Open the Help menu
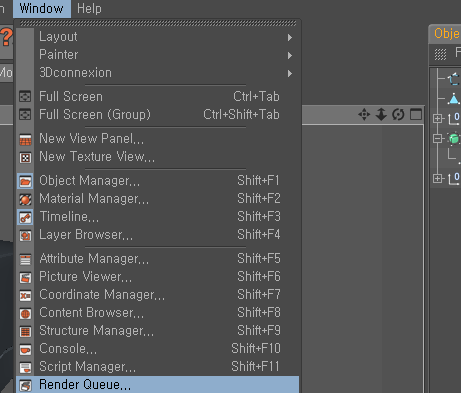 tap(89, 8)
